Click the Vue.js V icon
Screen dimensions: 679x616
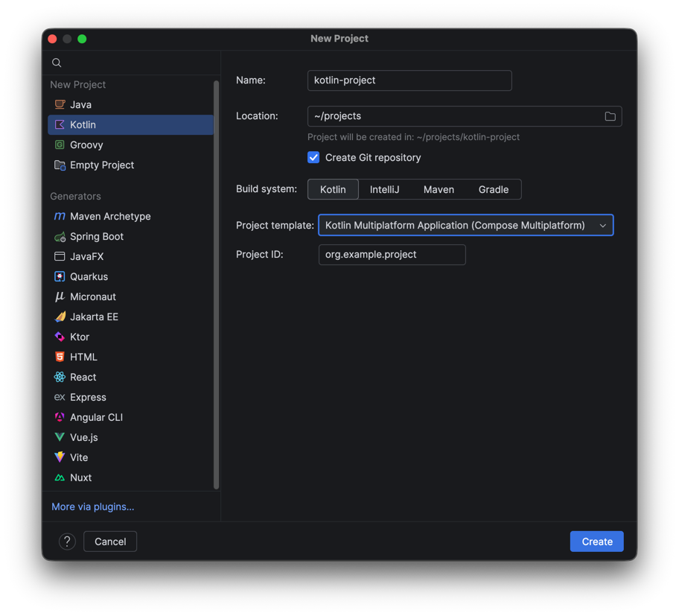coord(60,437)
